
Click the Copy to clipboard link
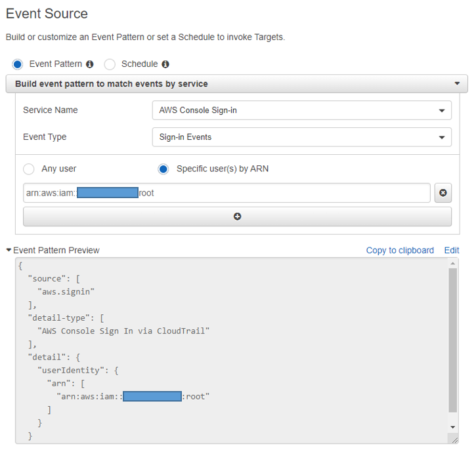pos(400,250)
